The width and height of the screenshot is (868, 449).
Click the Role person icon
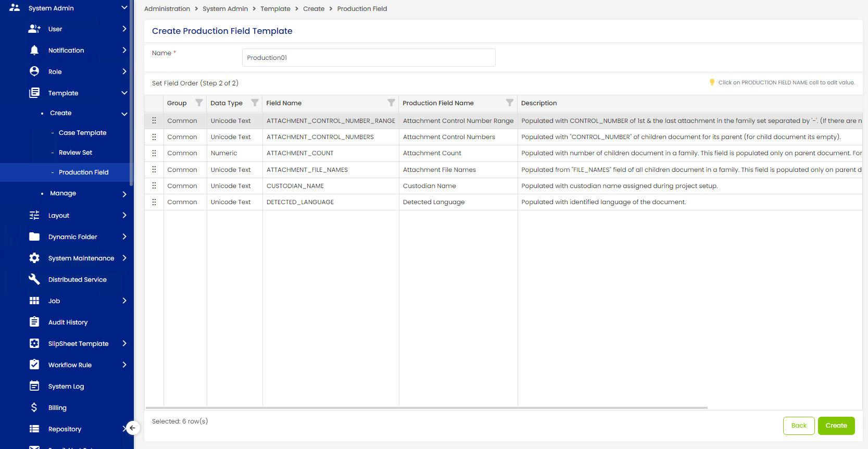click(x=34, y=71)
